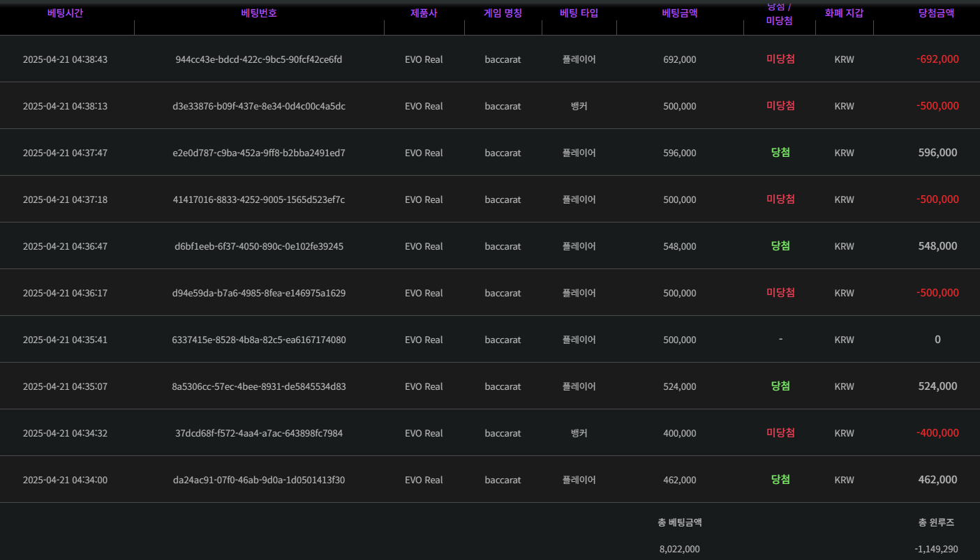Click the 베팅시간 column header
The height and width of the screenshot is (560, 980).
tap(65, 13)
